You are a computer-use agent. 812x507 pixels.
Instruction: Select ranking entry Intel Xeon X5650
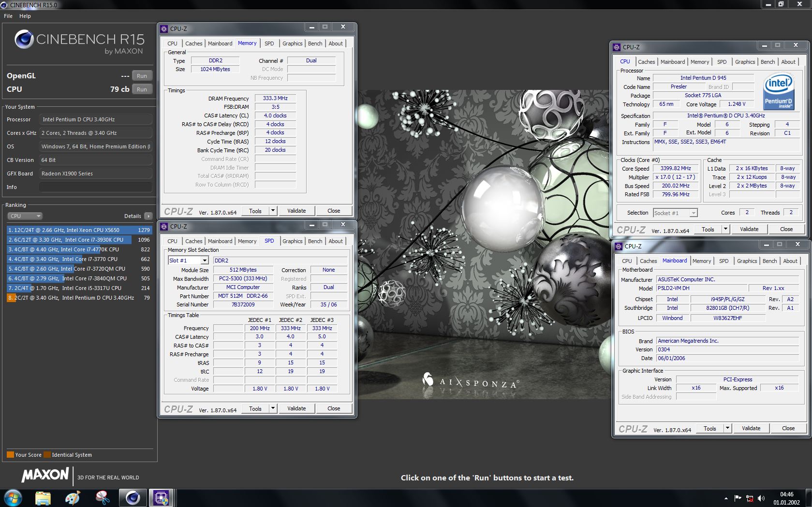click(79, 230)
